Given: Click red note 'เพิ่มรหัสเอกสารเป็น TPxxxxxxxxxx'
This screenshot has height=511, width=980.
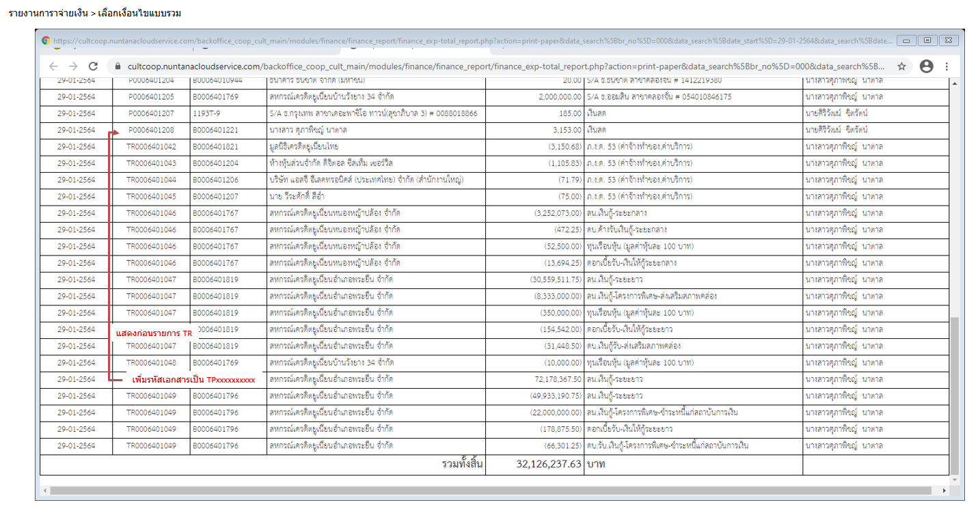Looking at the screenshot, I should (x=193, y=380).
